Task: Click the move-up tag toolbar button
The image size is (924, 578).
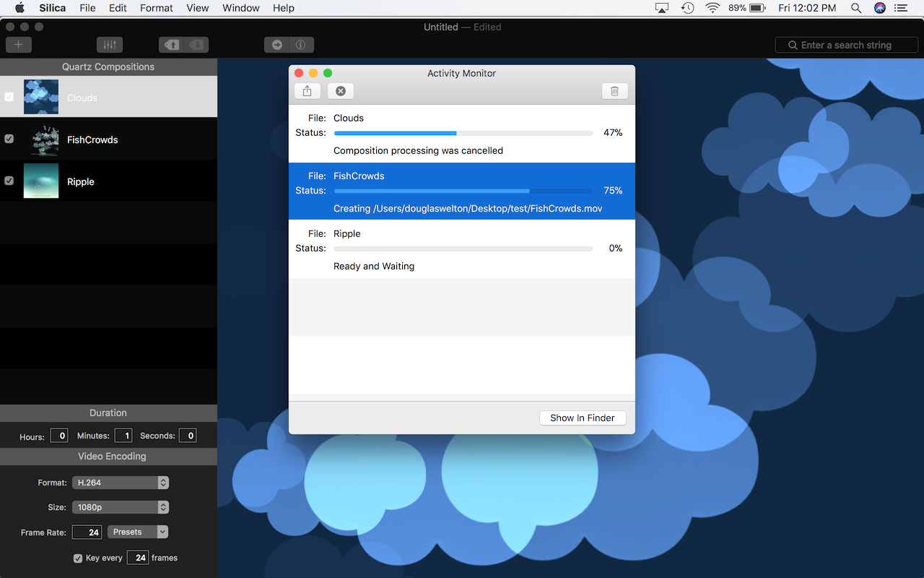Action: pos(171,45)
